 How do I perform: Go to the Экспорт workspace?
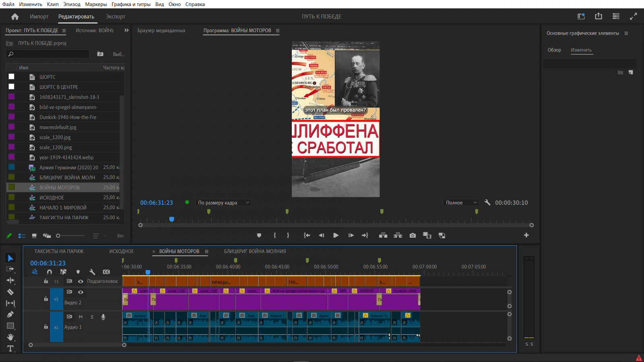pos(116,16)
